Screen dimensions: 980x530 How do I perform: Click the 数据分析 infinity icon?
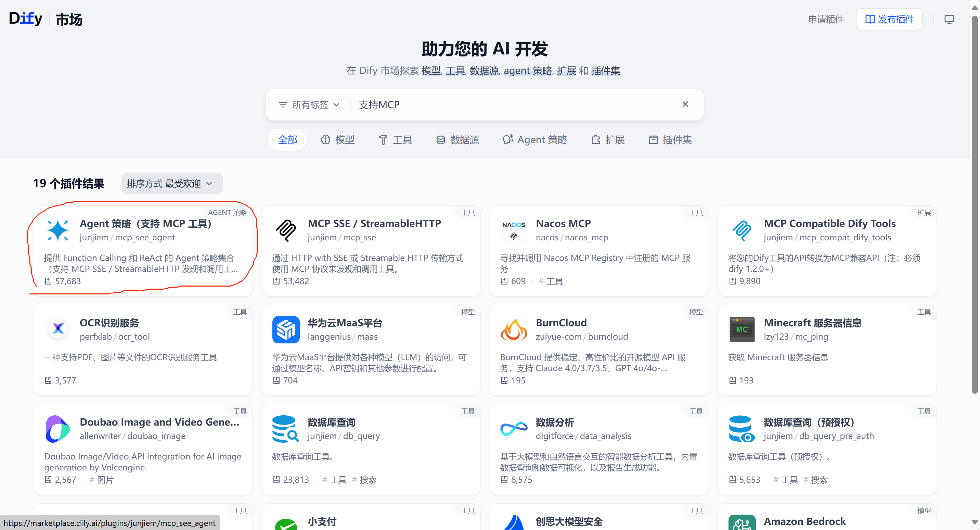[x=514, y=428]
